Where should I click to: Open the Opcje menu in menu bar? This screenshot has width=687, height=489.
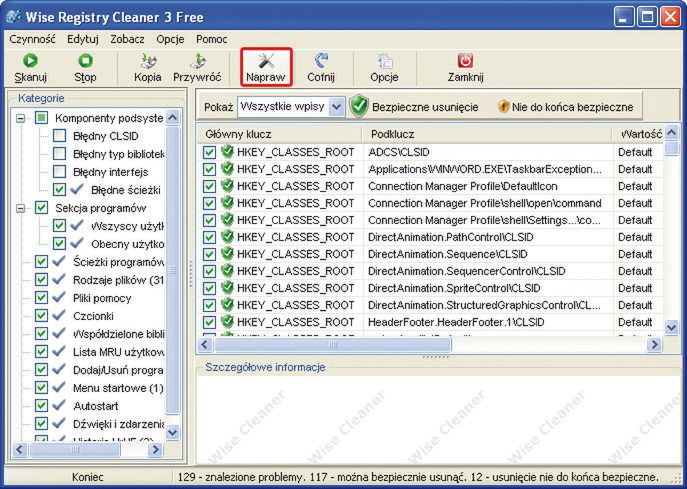pyautogui.click(x=170, y=39)
